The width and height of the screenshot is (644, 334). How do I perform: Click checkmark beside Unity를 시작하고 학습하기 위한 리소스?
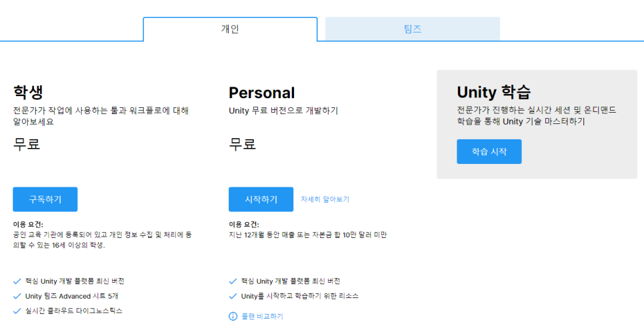(233, 296)
